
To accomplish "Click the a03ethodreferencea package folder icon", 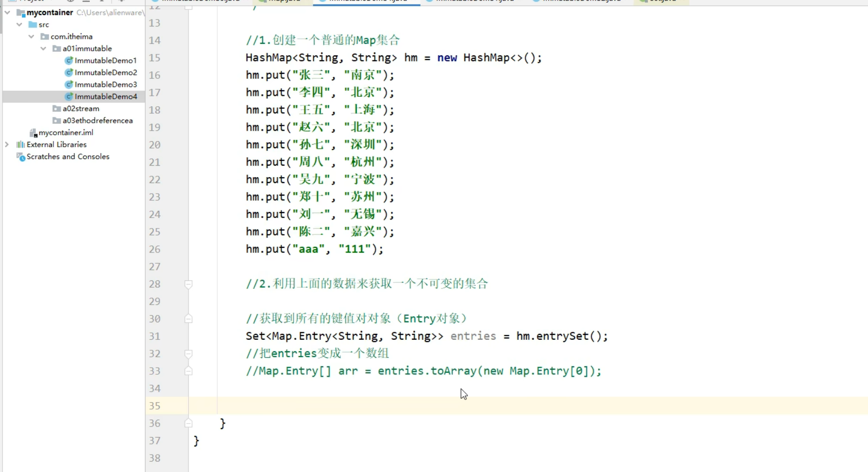I will [56, 120].
